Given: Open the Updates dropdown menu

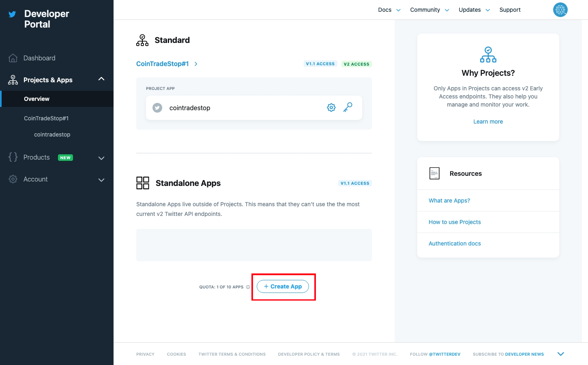Looking at the screenshot, I should pos(474,10).
